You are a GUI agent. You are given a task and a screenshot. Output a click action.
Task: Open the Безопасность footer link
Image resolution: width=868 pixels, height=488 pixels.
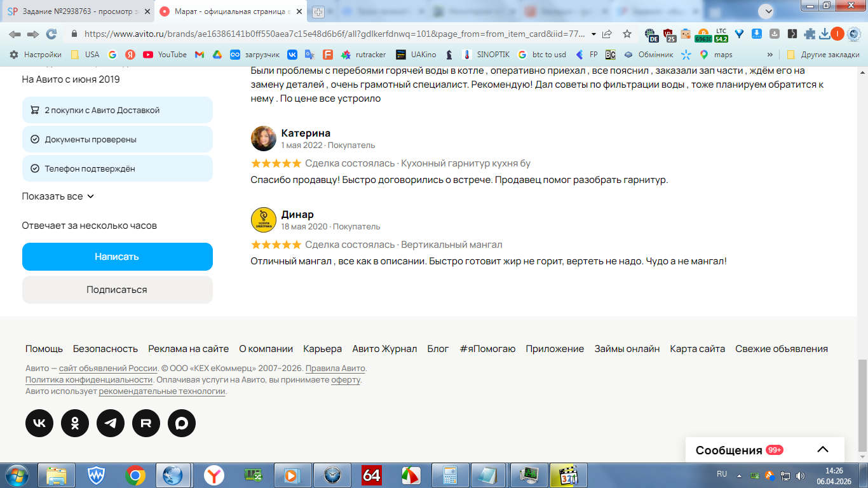pyautogui.click(x=105, y=349)
